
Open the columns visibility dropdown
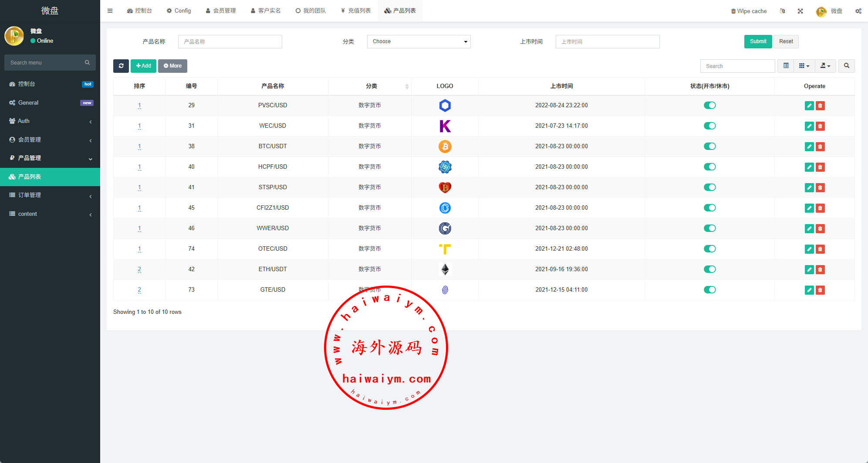point(804,66)
